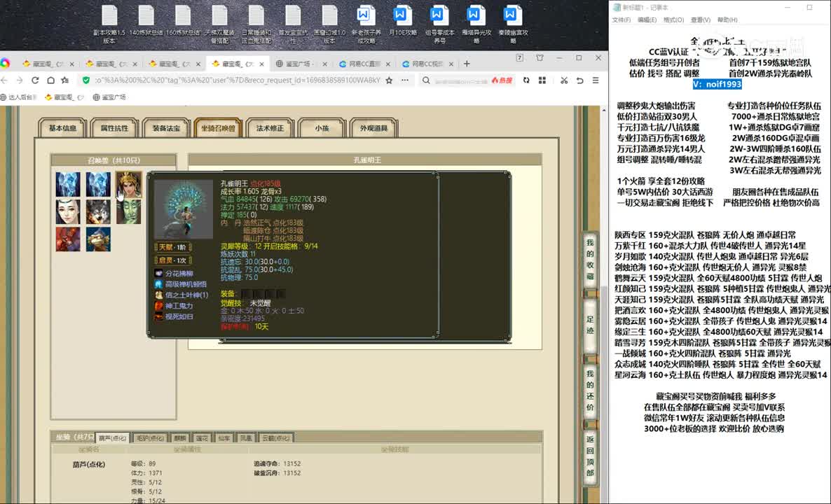Click the 分花拂柳 skill icon
Viewport: 831px width, 504px height.
tap(158, 273)
